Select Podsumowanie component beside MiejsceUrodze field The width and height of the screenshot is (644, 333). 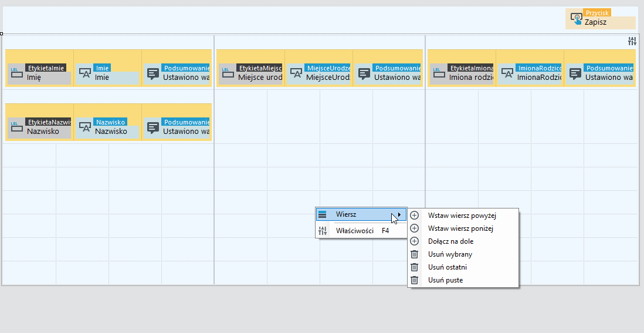click(x=388, y=74)
